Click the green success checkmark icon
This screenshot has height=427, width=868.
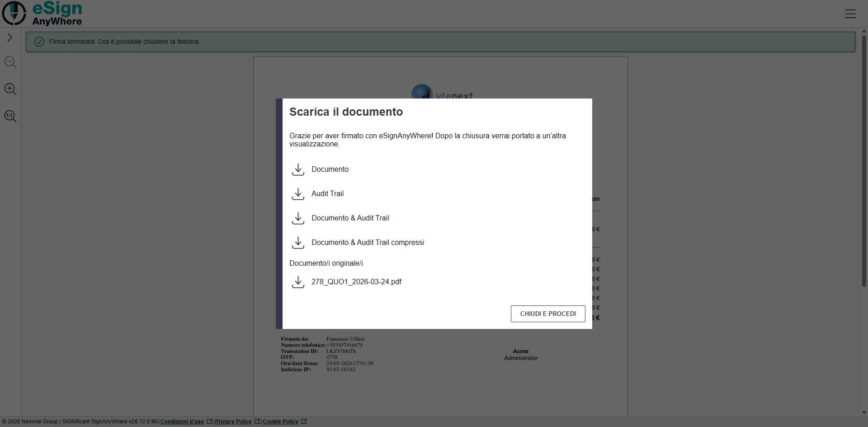(x=39, y=42)
